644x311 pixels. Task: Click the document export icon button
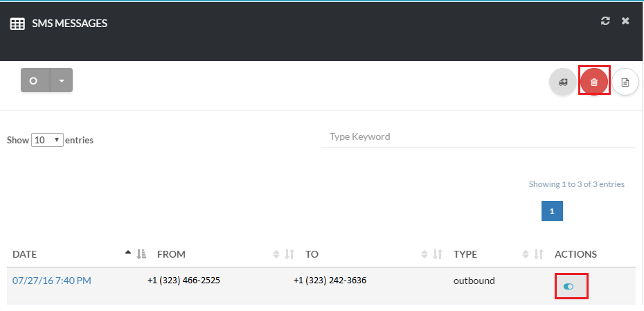click(x=625, y=82)
